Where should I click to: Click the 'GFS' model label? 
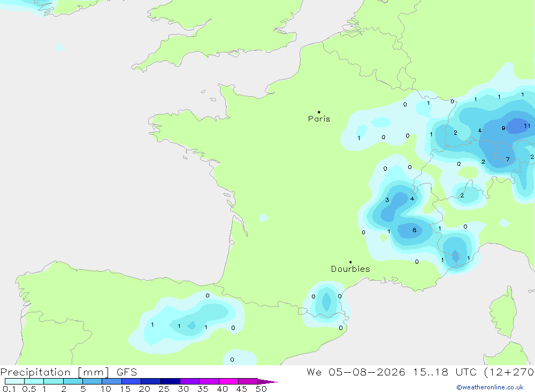(x=127, y=372)
